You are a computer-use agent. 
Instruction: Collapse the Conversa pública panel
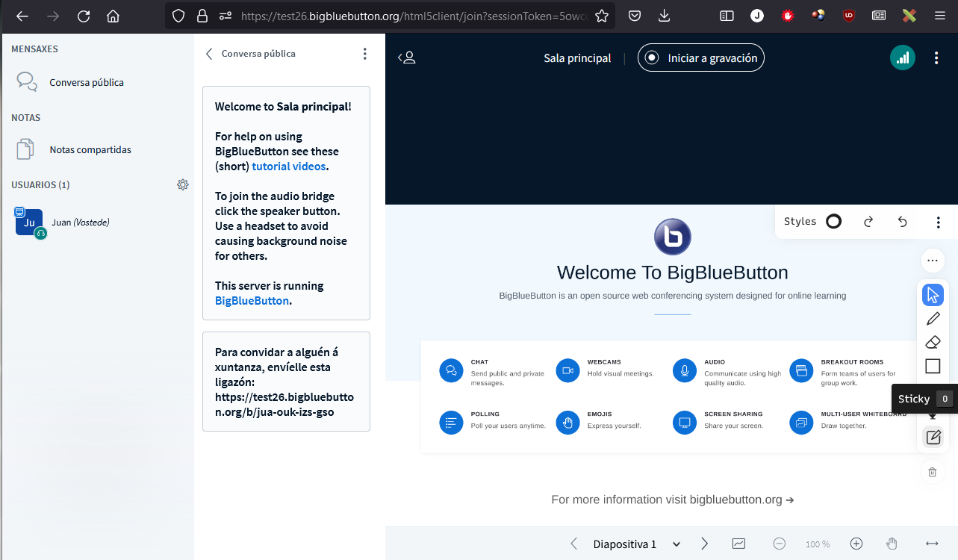coord(209,54)
